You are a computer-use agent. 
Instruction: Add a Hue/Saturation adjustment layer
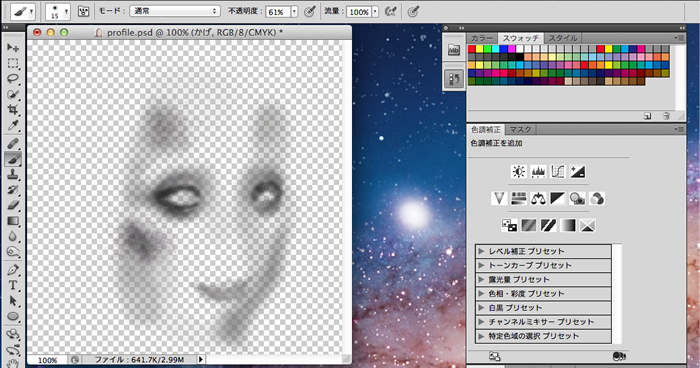518,198
